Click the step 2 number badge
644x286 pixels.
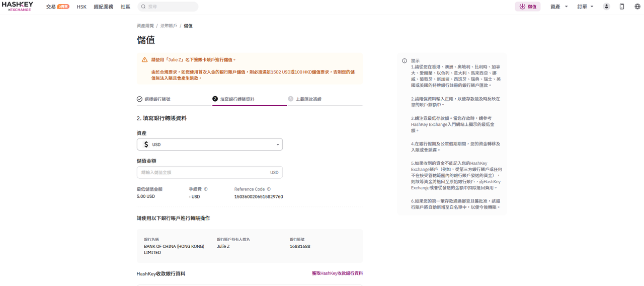[x=215, y=99]
